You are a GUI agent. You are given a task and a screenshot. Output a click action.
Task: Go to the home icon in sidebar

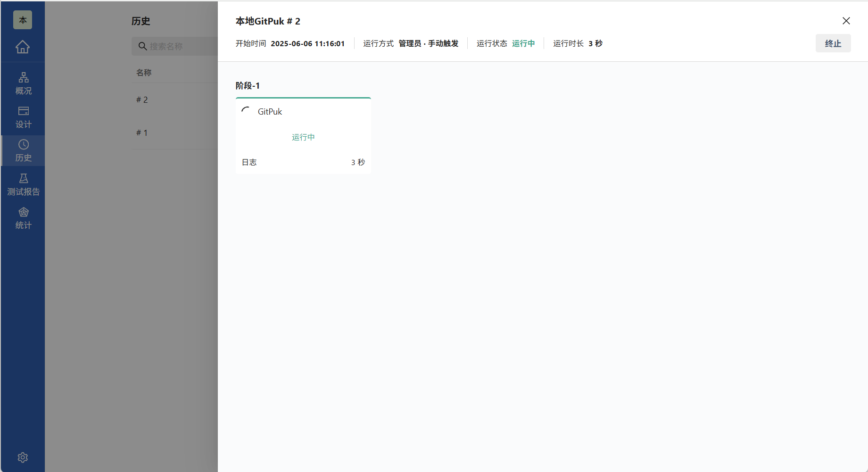coord(23,47)
